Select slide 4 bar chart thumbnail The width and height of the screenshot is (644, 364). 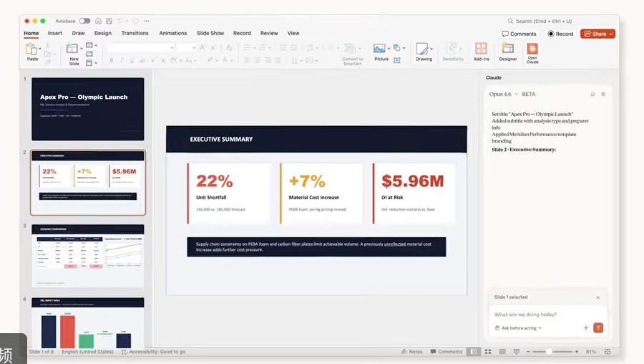click(x=88, y=323)
